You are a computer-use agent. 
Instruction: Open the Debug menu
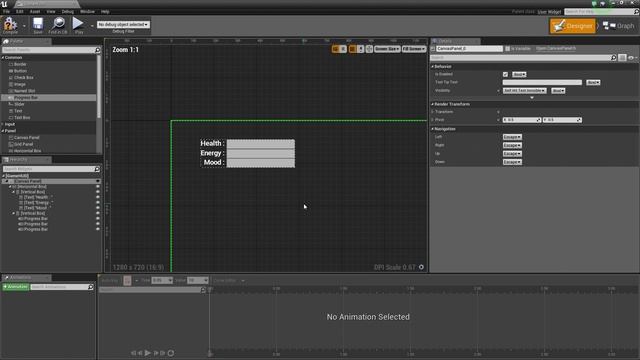click(x=67, y=11)
